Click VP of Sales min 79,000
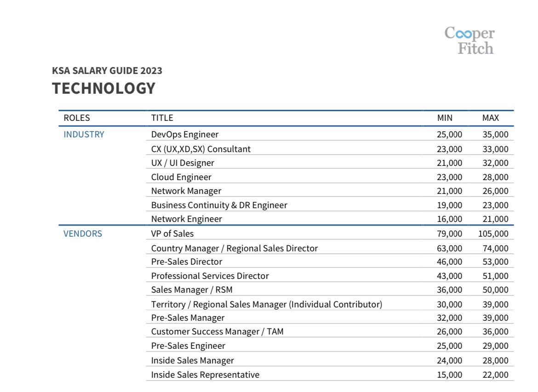 coord(449,234)
